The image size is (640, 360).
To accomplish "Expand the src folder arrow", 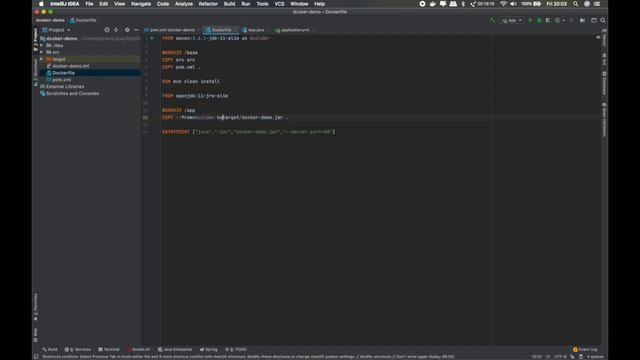I will coord(42,52).
